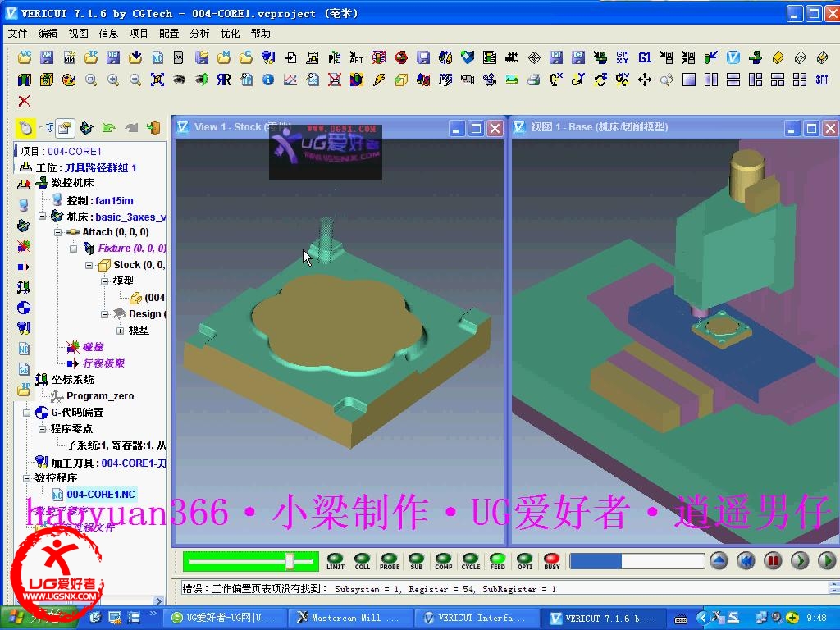Click the reverse RR icon
The image size is (840, 630).
point(224,80)
